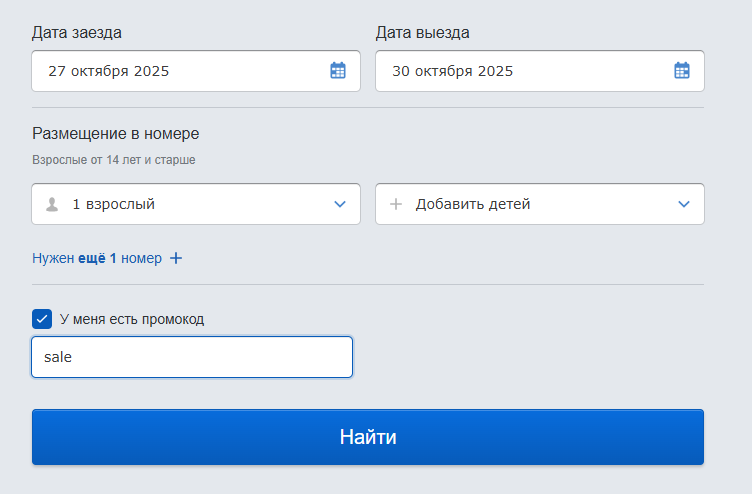Expand the Добавить детей dropdown chevron
This screenshot has height=494, width=752.
[x=684, y=204]
